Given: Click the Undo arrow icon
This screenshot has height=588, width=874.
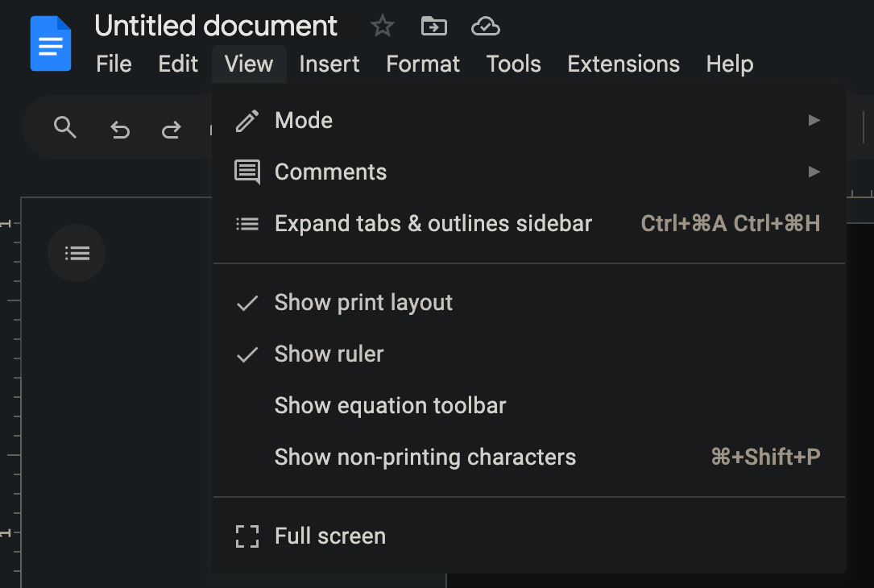Looking at the screenshot, I should tap(119, 127).
